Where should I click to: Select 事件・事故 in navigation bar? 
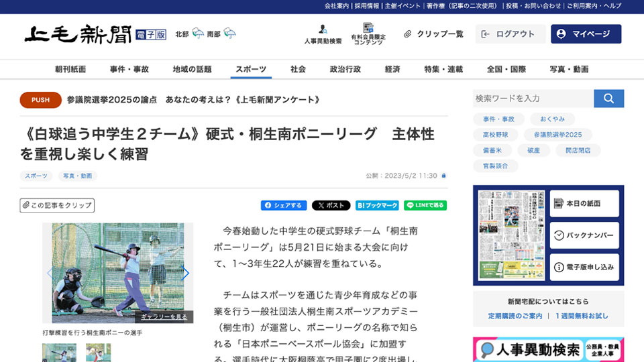tap(129, 69)
